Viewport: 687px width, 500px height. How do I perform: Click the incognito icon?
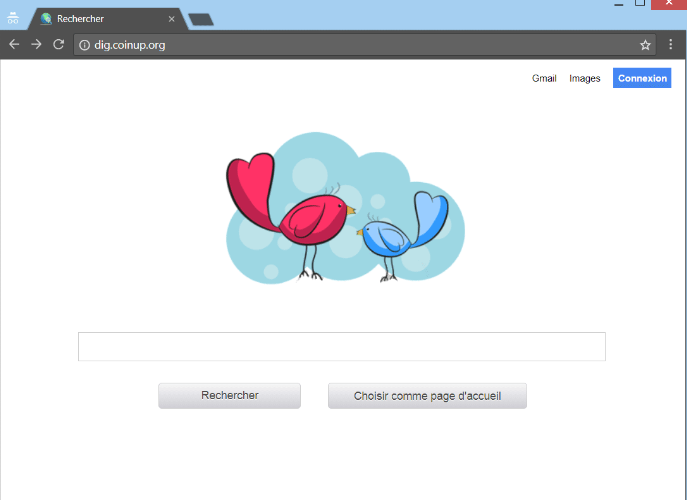tap(13, 18)
